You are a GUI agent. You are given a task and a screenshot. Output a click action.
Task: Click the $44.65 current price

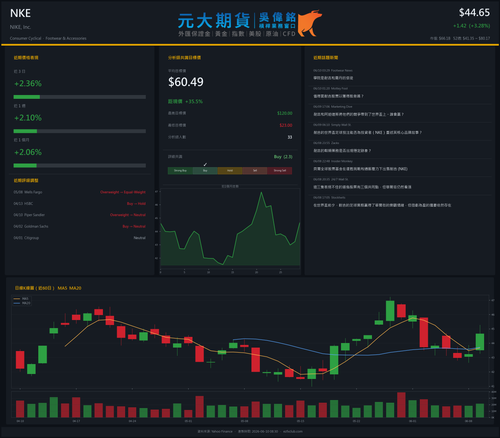(474, 13)
